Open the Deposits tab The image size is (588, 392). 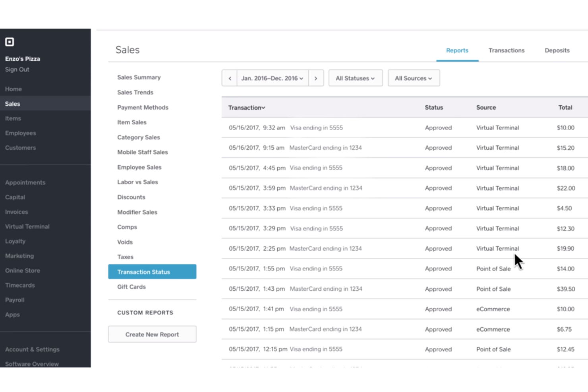557,50
